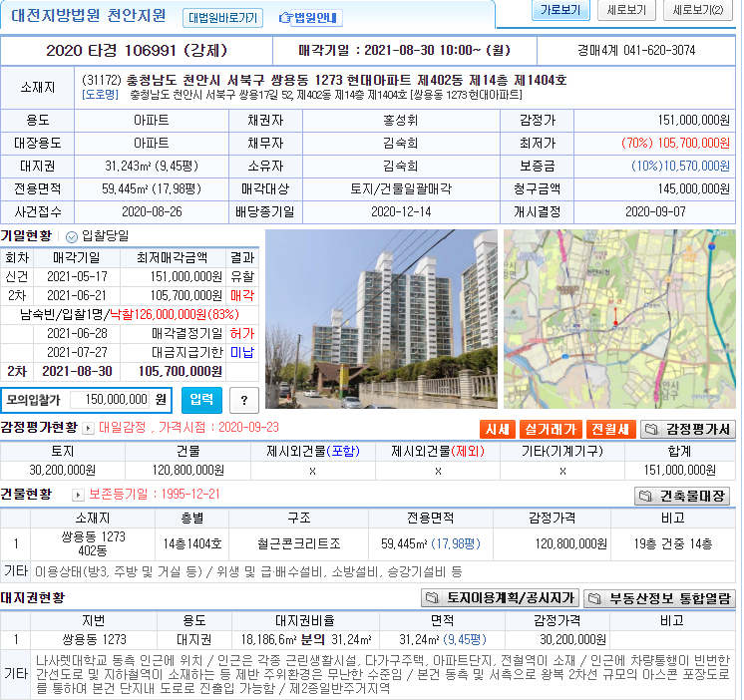This screenshot has width=744, height=700.
Task: Click the (10%)10,570,000원 deposit value
Action: [x=680, y=166]
